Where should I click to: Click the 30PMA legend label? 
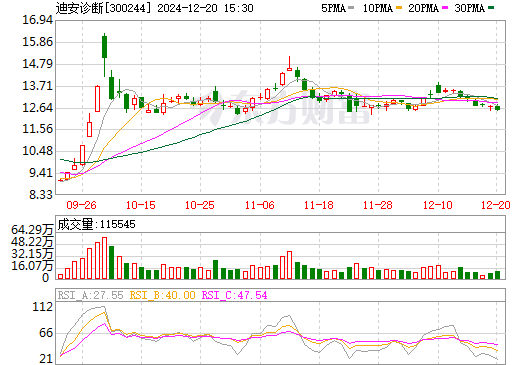point(469,8)
